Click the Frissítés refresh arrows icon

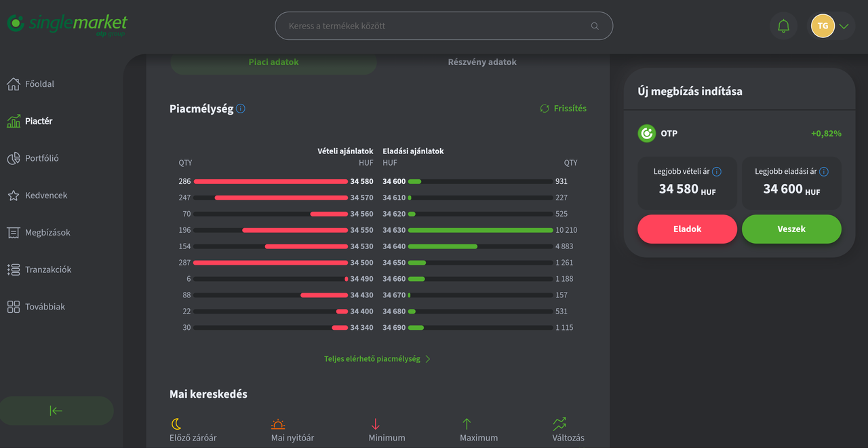pyautogui.click(x=545, y=109)
